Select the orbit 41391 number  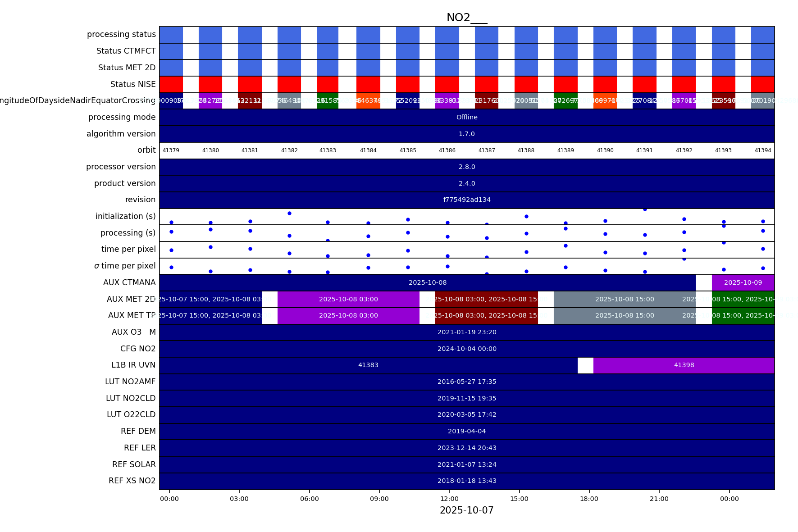coord(644,150)
